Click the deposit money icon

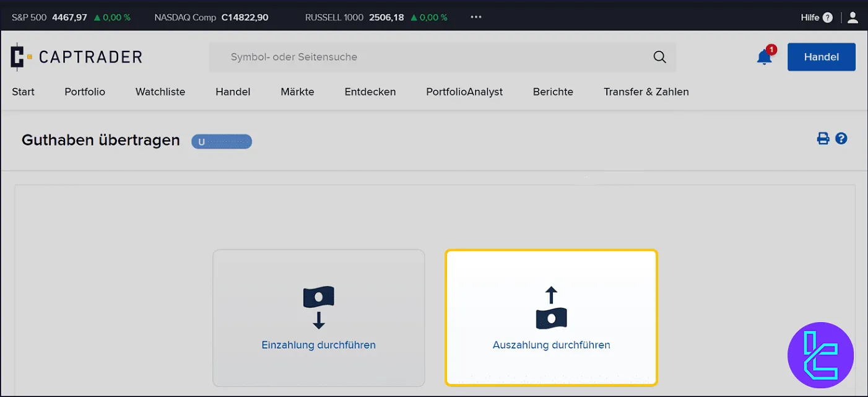[318, 307]
